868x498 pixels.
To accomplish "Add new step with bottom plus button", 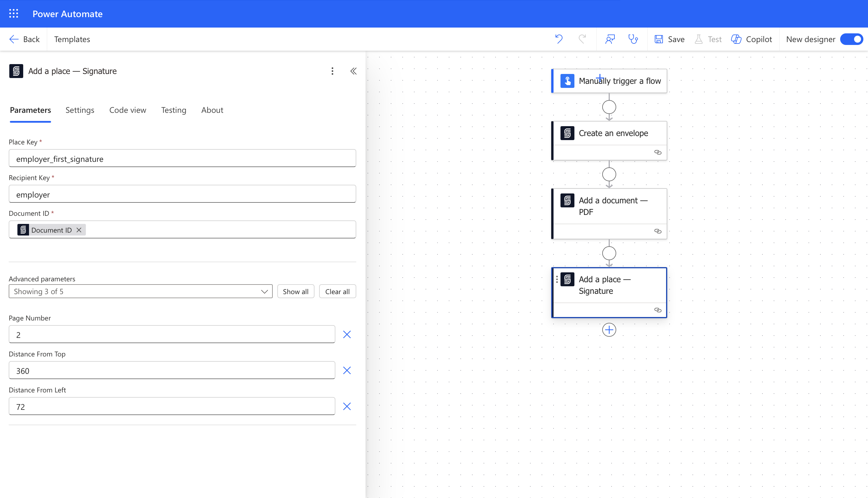I will point(609,330).
